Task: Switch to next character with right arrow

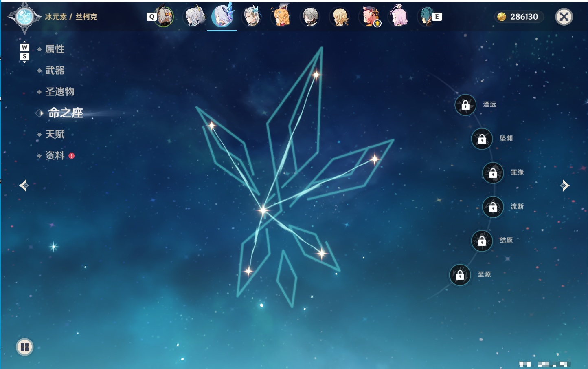Action: tap(565, 186)
